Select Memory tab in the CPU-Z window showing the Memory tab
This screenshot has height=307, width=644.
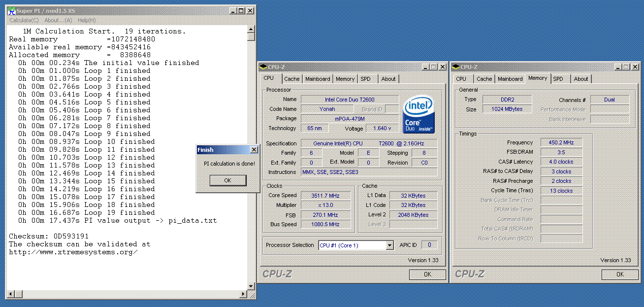[538, 78]
